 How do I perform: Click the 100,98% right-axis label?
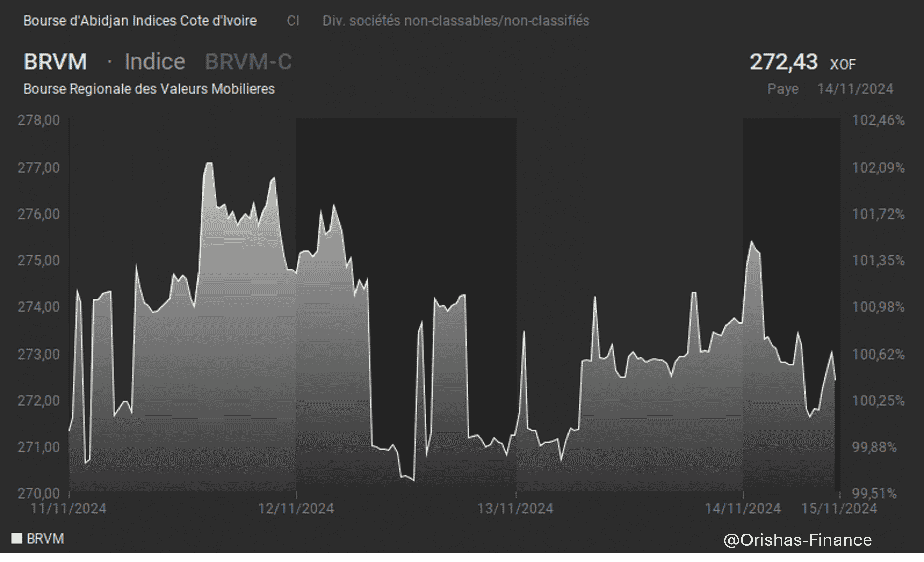(x=879, y=307)
